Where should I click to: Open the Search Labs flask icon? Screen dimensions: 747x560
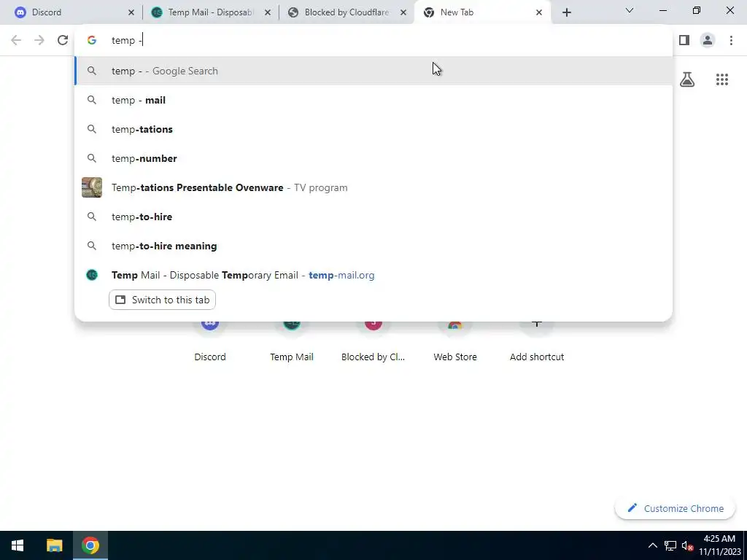pos(687,79)
